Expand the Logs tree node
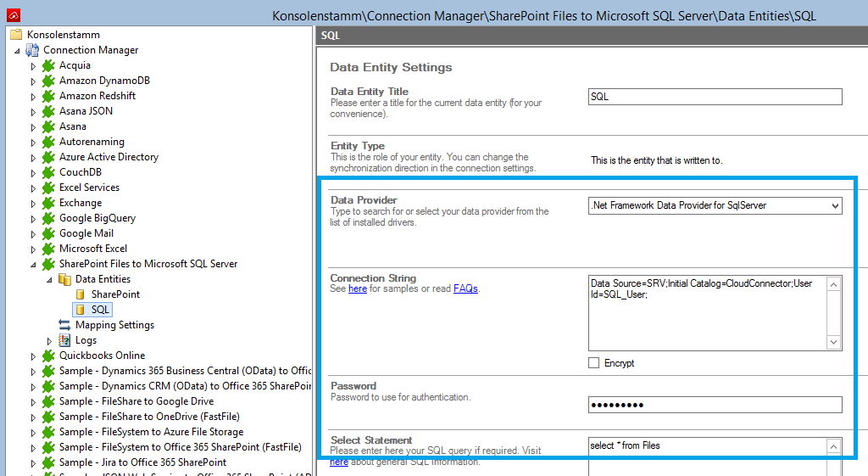 pyautogui.click(x=50, y=340)
